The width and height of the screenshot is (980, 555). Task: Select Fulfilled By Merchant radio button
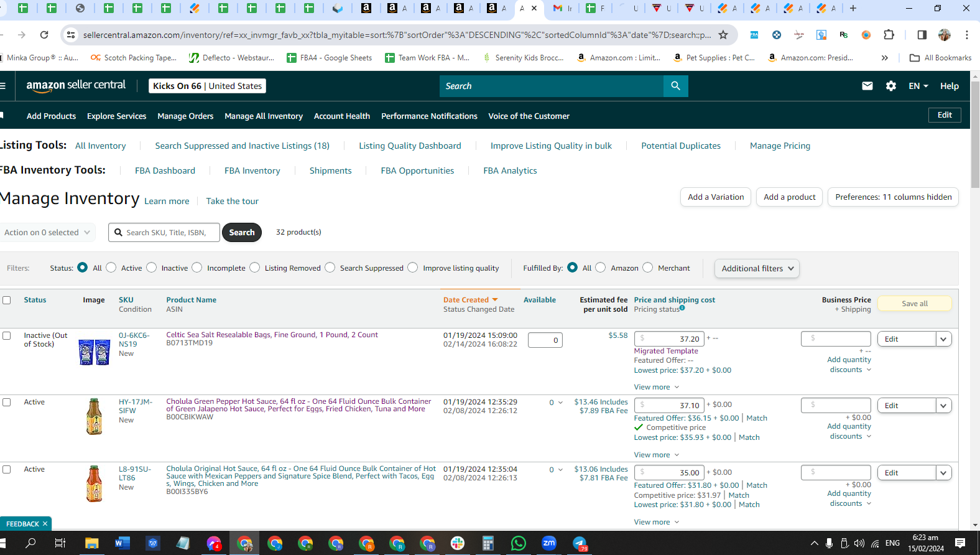click(x=648, y=268)
